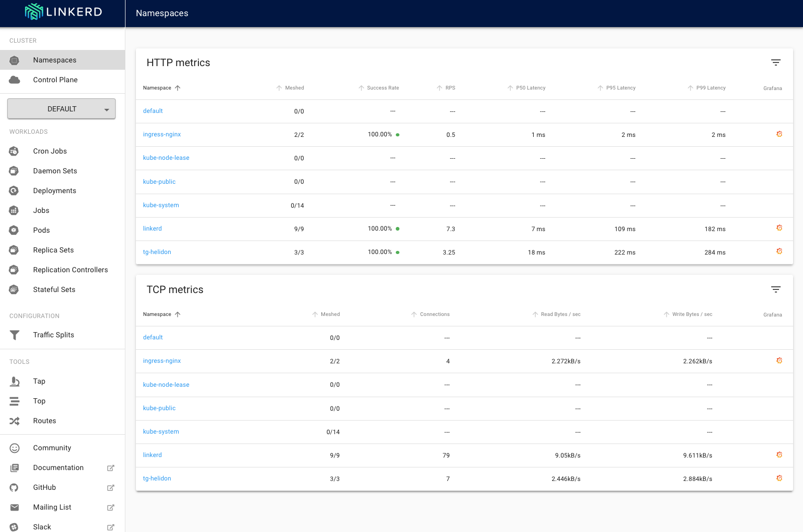The height and width of the screenshot is (532, 803).
Task: Click the Replication Controllers icon
Action: click(x=14, y=270)
